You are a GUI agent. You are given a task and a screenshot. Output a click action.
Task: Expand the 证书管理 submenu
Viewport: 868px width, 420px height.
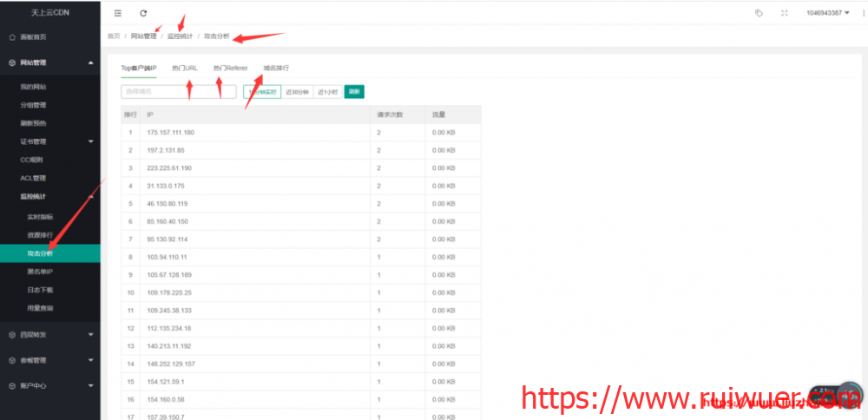[x=90, y=141]
